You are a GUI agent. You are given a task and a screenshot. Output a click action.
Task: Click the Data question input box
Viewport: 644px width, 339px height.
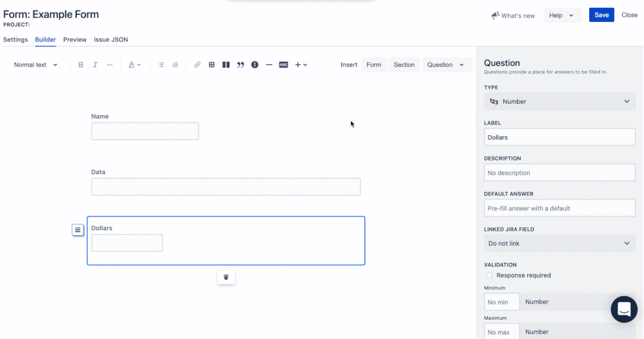point(226,187)
